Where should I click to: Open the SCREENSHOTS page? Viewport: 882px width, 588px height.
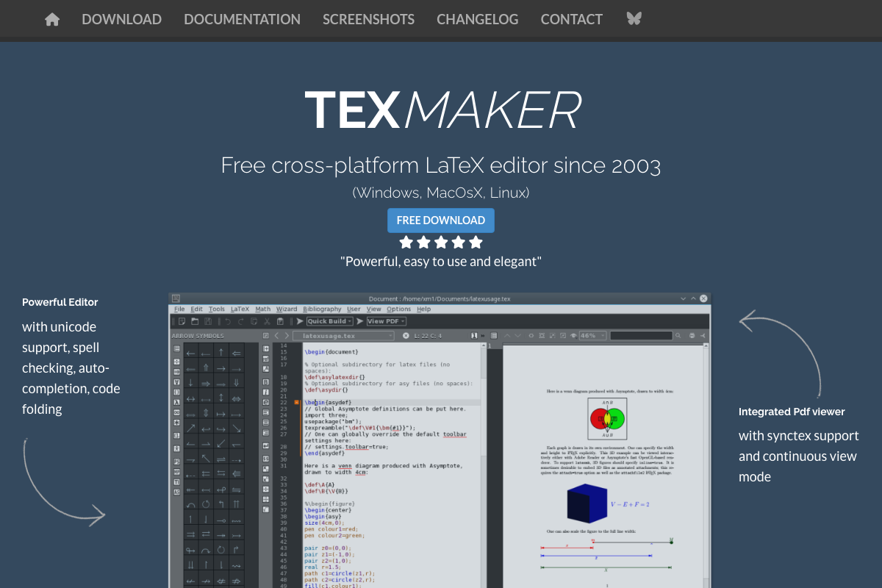[x=368, y=20]
